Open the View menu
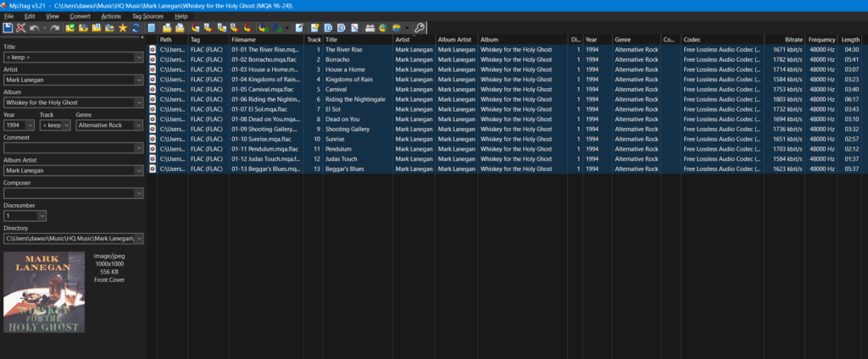Screen dimensions: 868x359 (52, 16)
